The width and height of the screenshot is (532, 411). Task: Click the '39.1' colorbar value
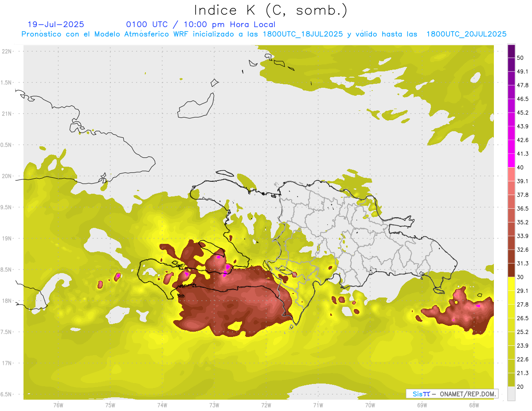click(x=522, y=181)
